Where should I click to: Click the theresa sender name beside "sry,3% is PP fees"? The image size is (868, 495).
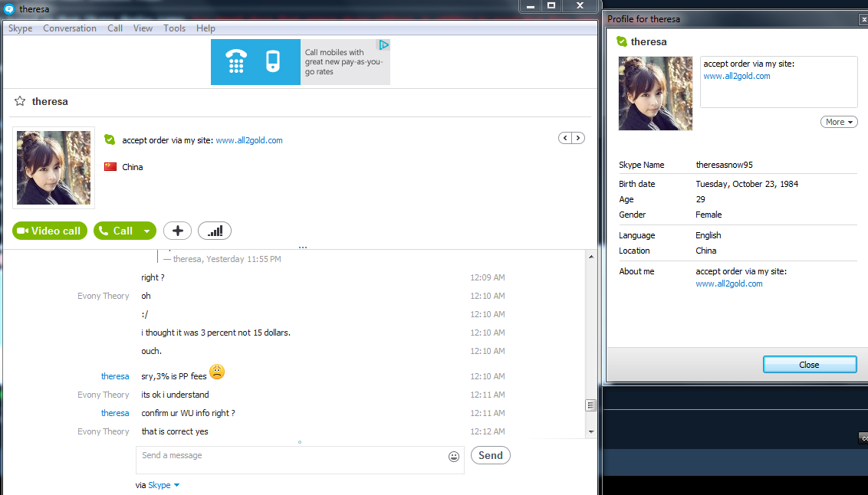115,376
